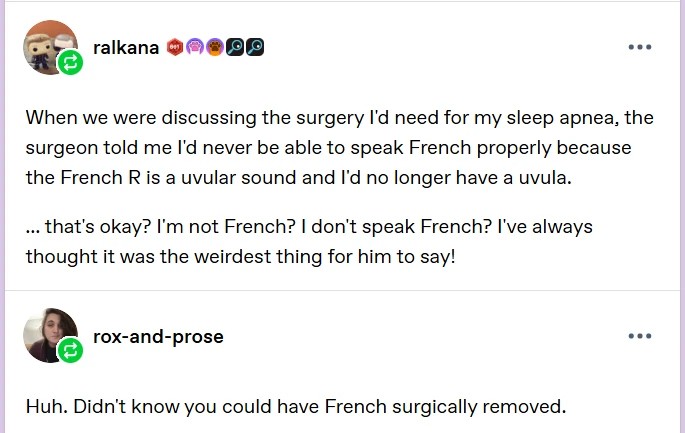Click the first magnifying glass badge
Viewport: 685px width, 433px height.
[x=233, y=48]
